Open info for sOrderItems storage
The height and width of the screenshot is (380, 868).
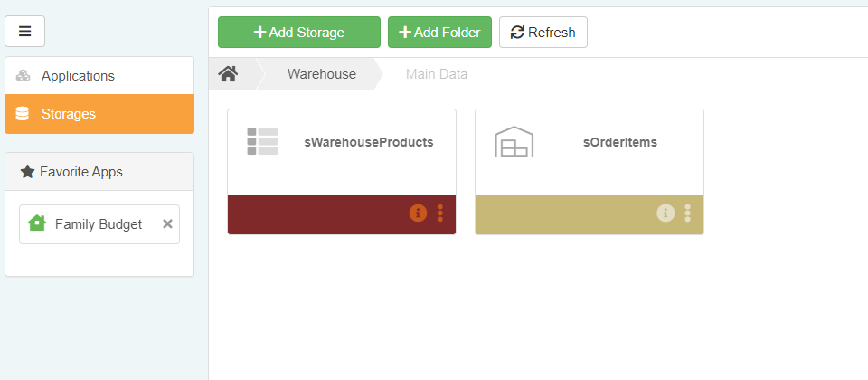click(x=665, y=213)
